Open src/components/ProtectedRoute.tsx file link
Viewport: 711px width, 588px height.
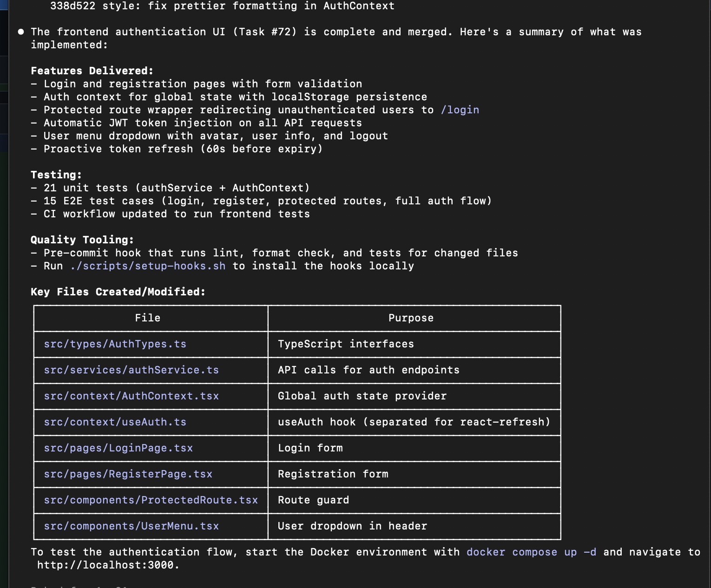(151, 500)
